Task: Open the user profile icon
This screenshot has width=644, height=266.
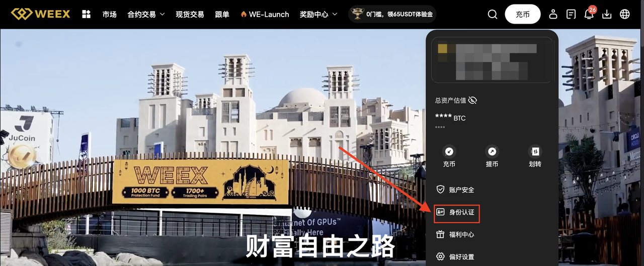Action: pyautogui.click(x=553, y=14)
